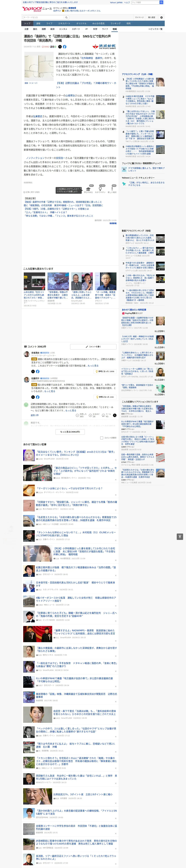Focus the キーワードを入力 search field
Image resolution: width=186 pixels, height=868 pixels.
pos(44,17)
